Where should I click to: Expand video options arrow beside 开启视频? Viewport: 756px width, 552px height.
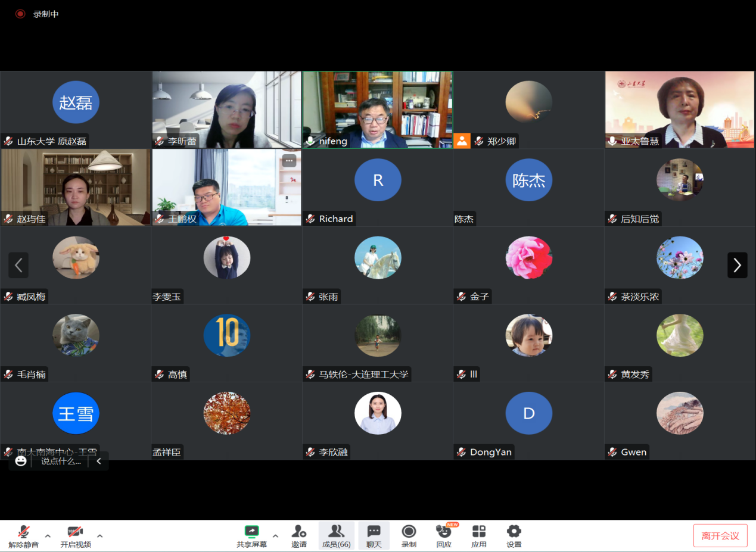(99, 535)
